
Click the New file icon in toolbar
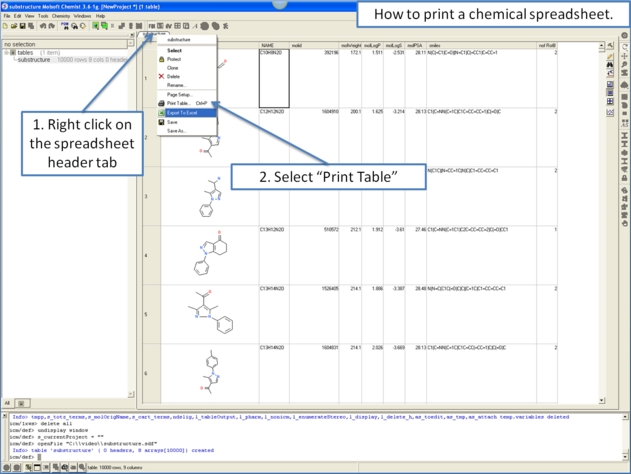5,26
